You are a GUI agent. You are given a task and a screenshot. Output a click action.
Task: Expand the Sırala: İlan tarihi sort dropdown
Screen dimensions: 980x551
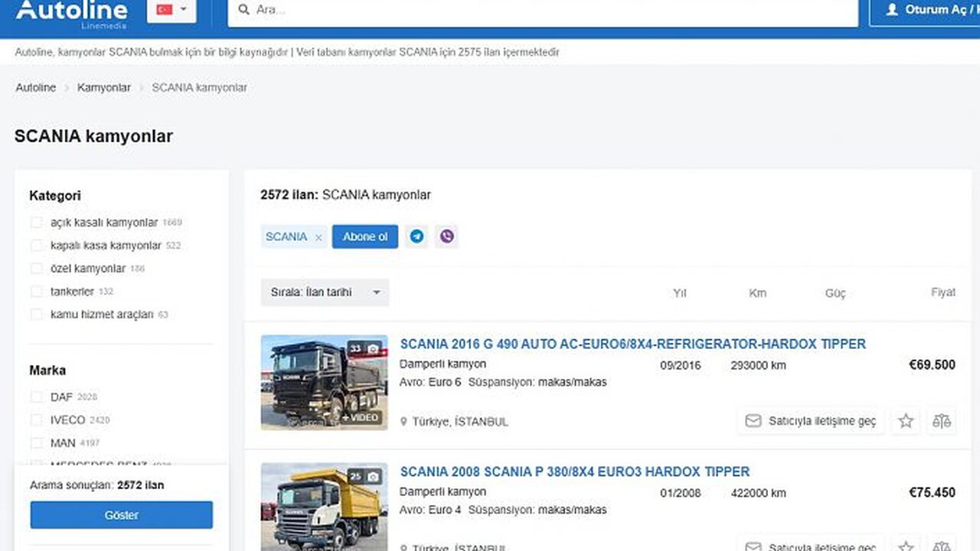(x=325, y=292)
